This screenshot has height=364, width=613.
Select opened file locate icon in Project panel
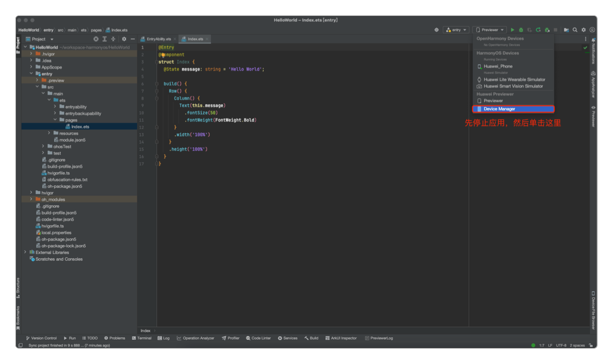pyautogui.click(x=96, y=39)
